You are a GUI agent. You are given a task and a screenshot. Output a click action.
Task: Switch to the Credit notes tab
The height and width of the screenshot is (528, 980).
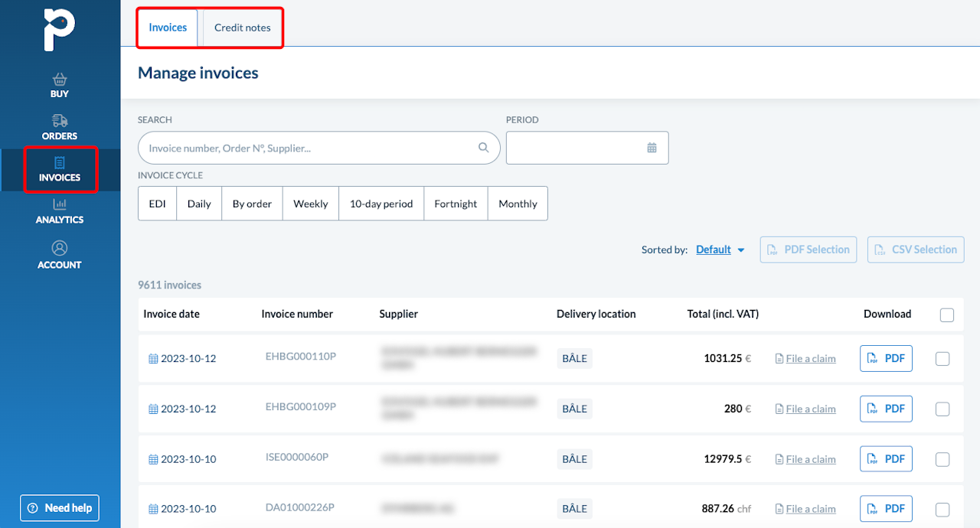242,28
